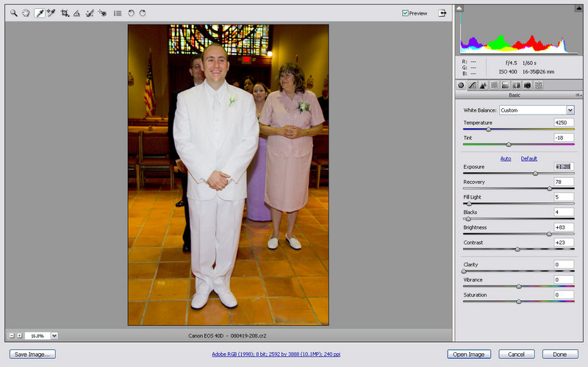
Task: Click the Cancel button
Action: pyautogui.click(x=517, y=354)
